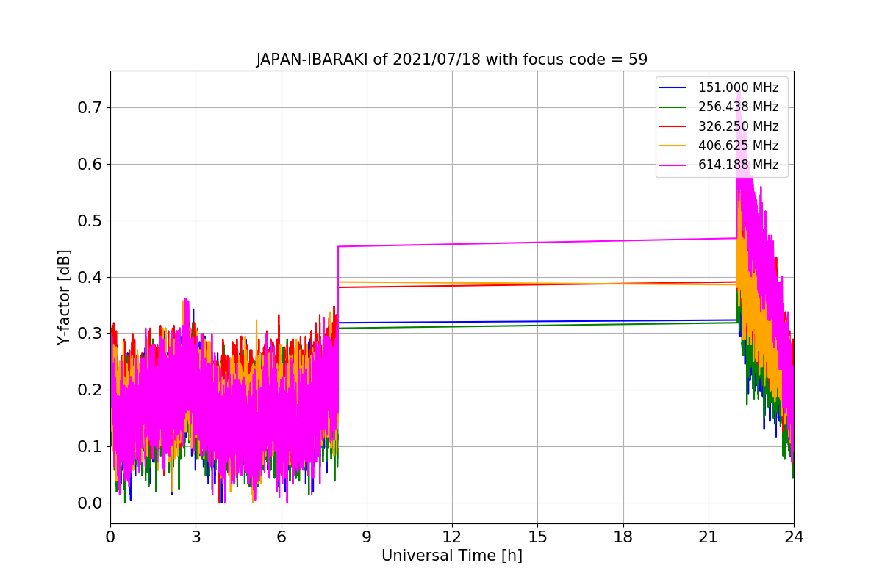Click the green line swatch in legend

tap(673, 107)
